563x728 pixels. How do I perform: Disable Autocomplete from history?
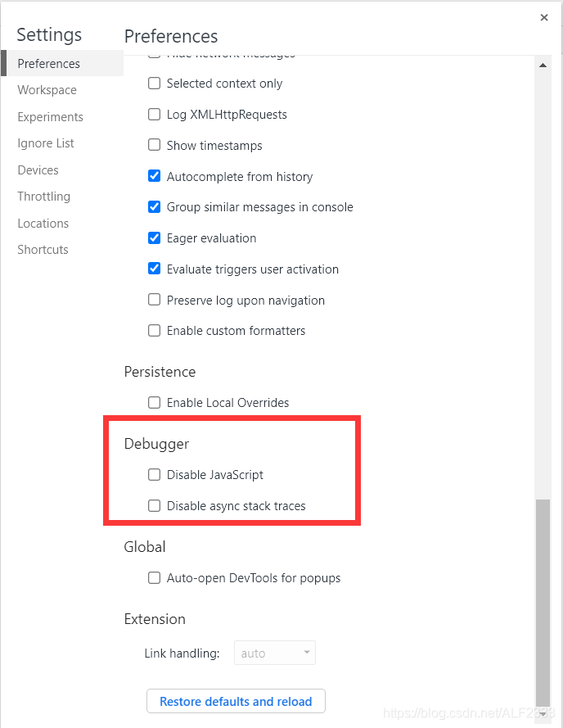coord(154,175)
